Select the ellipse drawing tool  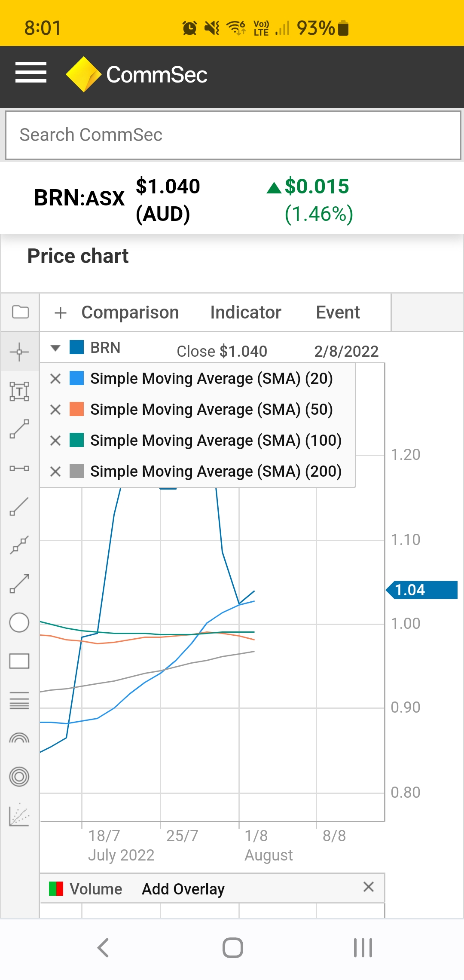coord(19,622)
